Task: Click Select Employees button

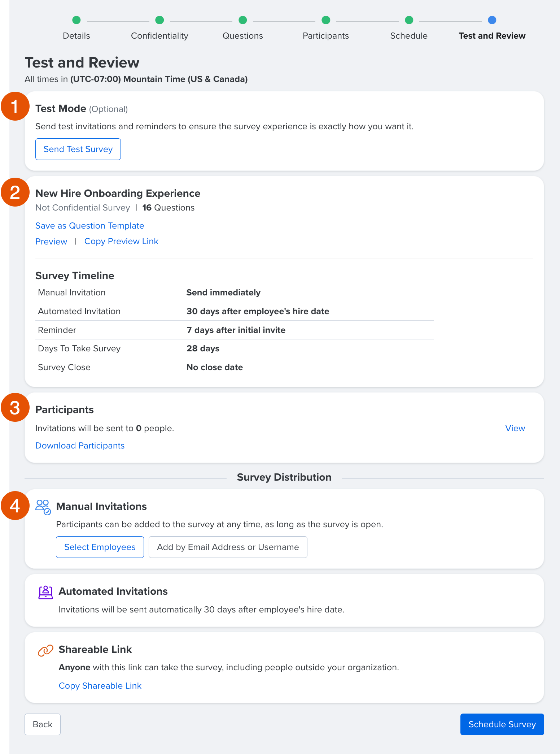Action: pos(100,547)
